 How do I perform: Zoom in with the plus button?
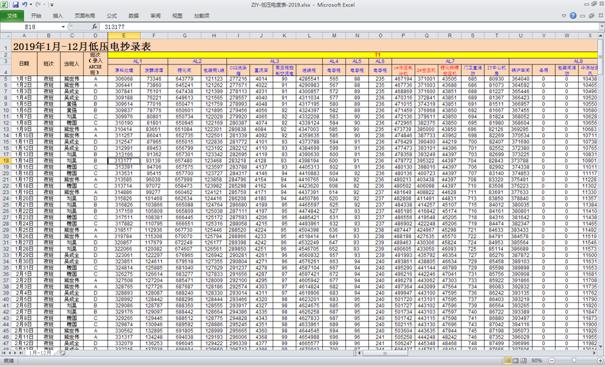600,361
